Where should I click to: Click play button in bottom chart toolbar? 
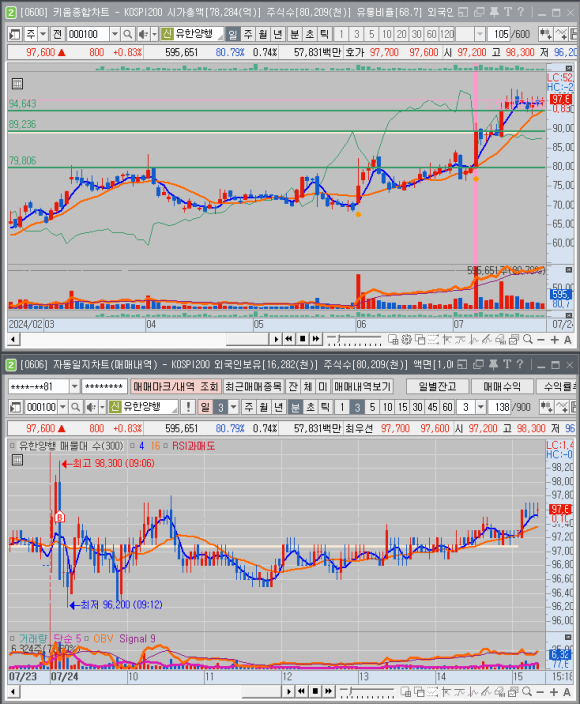pyautogui.click(x=289, y=691)
